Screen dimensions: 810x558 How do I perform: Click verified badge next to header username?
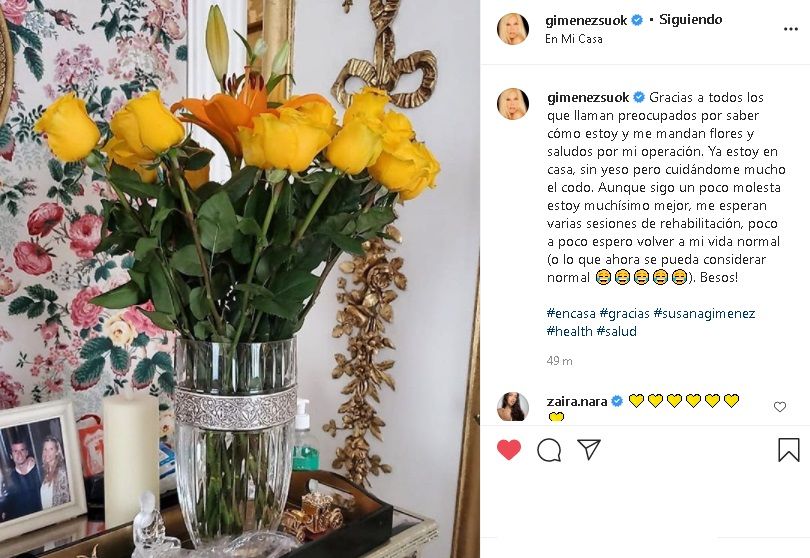(x=637, y=20)
